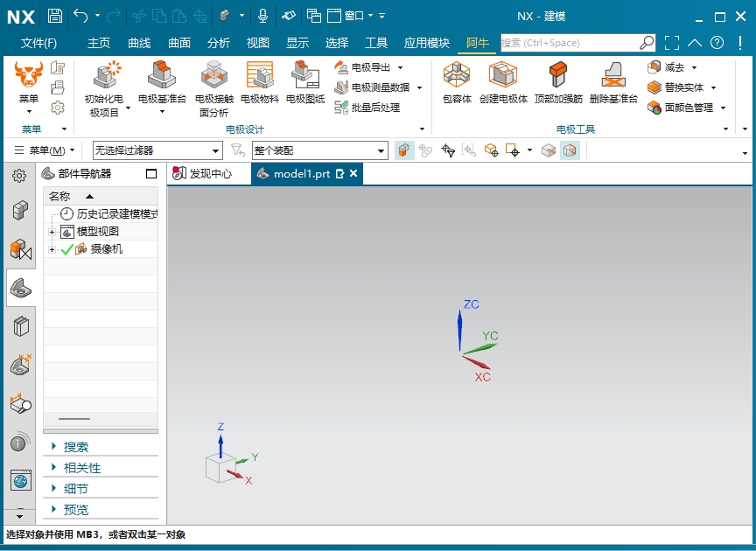Screen dimensions: 756x551
Task: Open the 无选择过滤器 dropdown
Action: [x=157, y=150]
